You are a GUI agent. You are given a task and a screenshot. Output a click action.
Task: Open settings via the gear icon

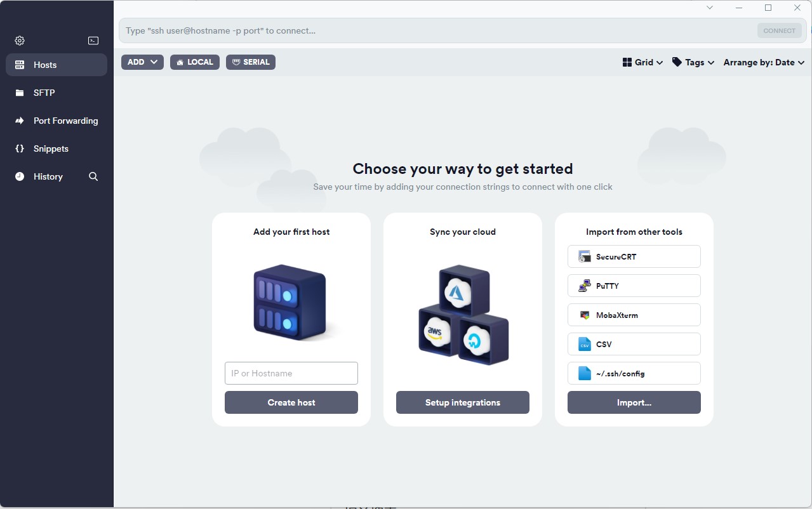[20, 41]
